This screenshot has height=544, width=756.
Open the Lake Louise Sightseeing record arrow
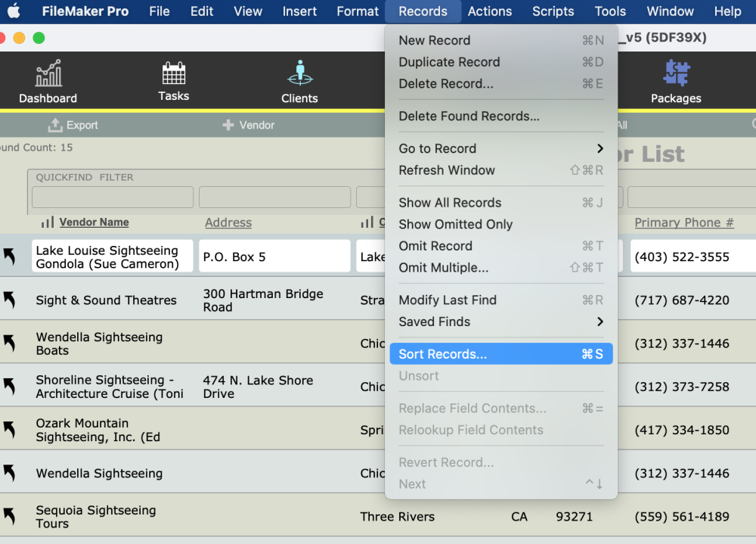9,256
